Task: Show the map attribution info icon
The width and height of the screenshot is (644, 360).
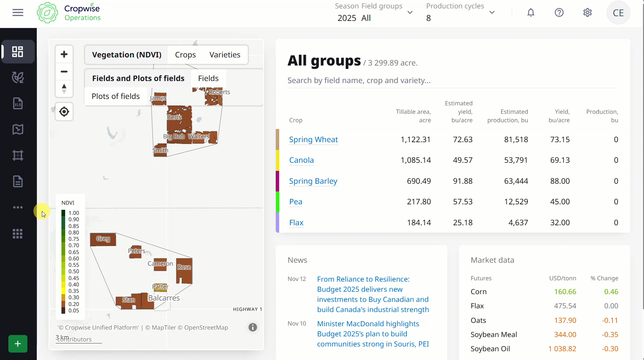Action: point(252,327)
